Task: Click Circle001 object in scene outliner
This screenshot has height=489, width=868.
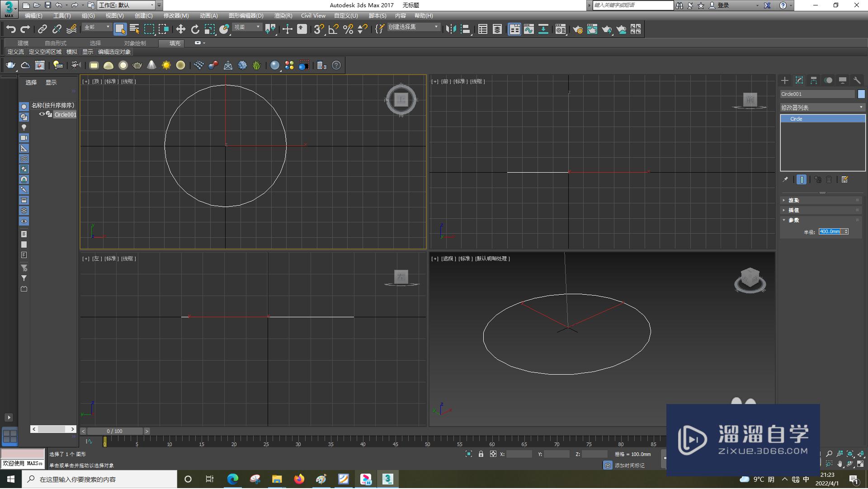Action: pos(65,114)
